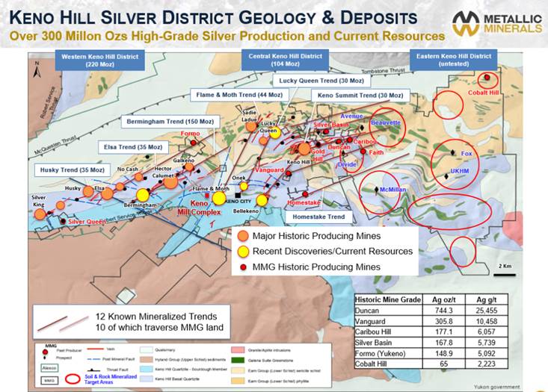
Task: Click the Central Keno Hill District label box
Action: [285, 60]
